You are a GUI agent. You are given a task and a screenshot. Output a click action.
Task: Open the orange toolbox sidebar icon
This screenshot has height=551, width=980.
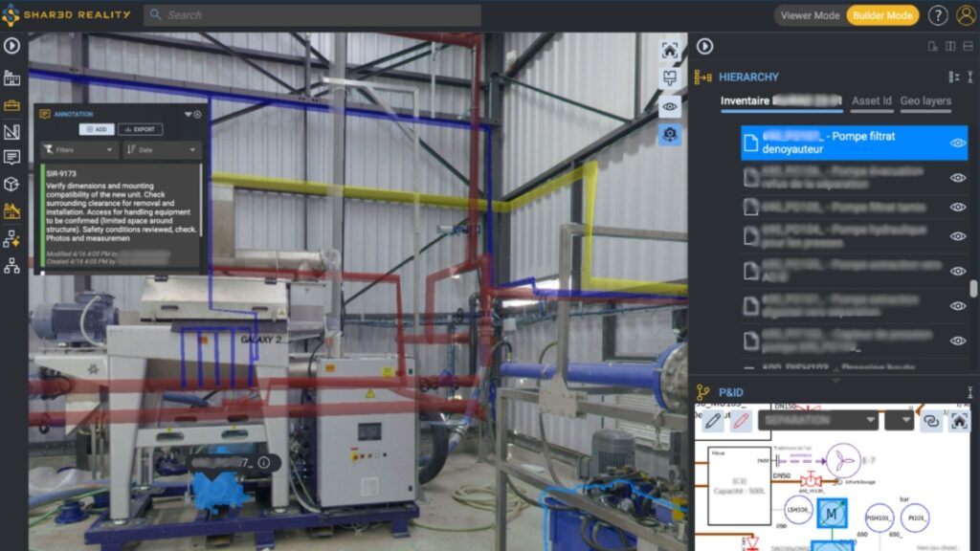pos(11,105)
